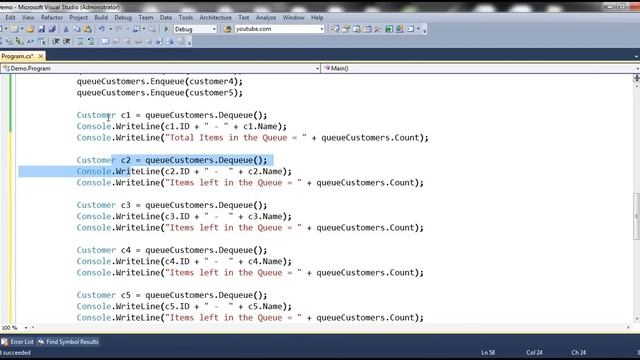640x360 pixels.
Task: Expand other windows dropdown arrow in toolbar
Action: coord(418,29)
